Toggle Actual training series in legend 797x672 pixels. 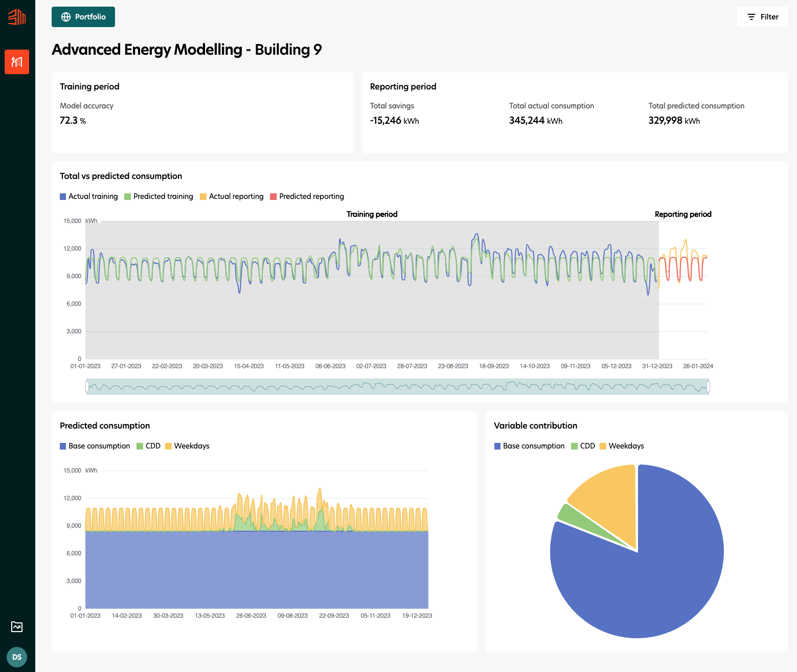click(89, 196)
